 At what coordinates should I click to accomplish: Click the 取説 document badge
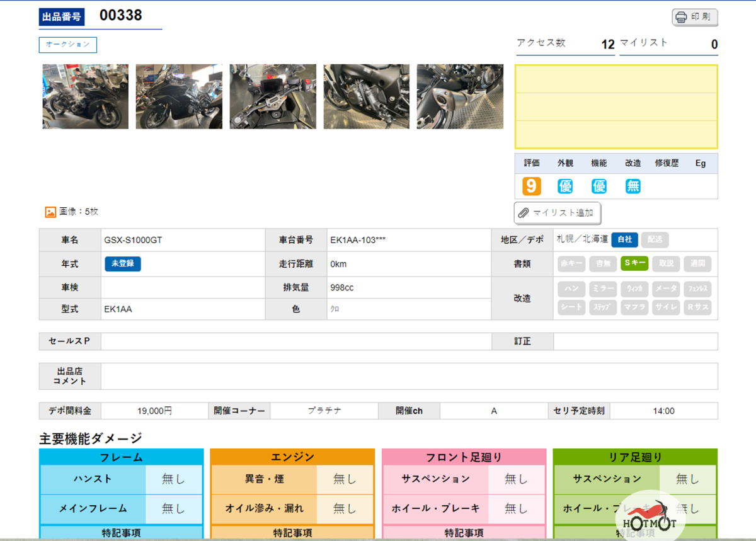tap(666, 264)
